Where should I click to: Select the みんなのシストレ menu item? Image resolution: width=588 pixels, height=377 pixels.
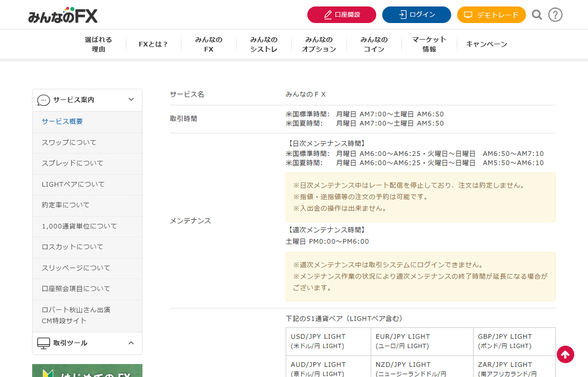click(264, 45)
